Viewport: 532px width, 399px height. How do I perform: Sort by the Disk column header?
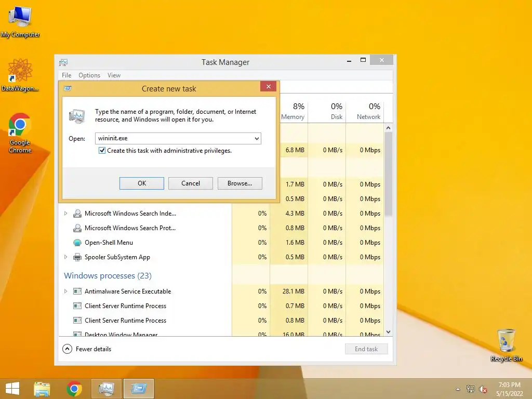click(x=327, y=111)
